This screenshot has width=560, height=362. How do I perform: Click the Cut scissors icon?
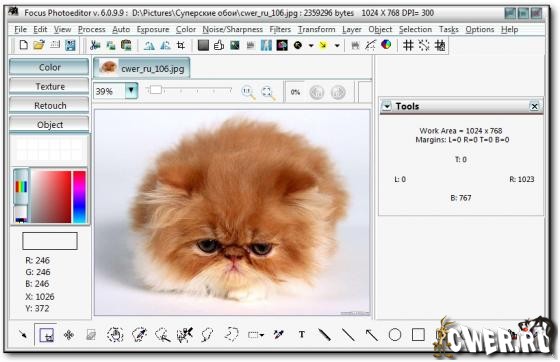(x=95, y=45)
